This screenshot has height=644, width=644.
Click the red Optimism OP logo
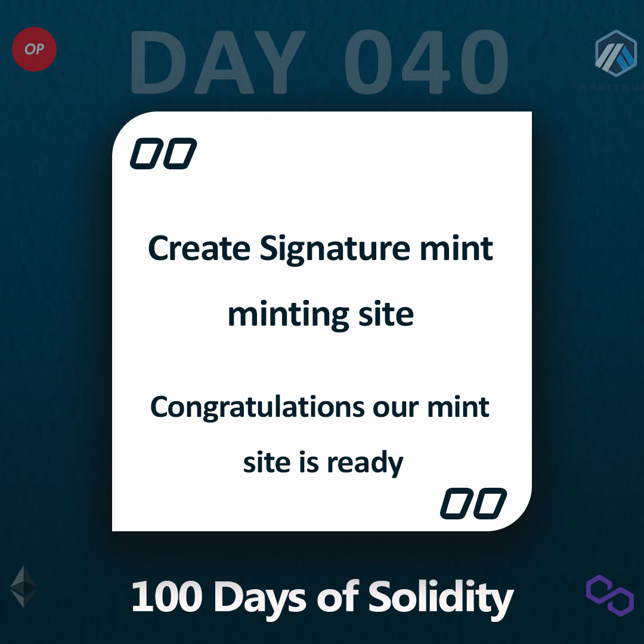tap(35, 49)
